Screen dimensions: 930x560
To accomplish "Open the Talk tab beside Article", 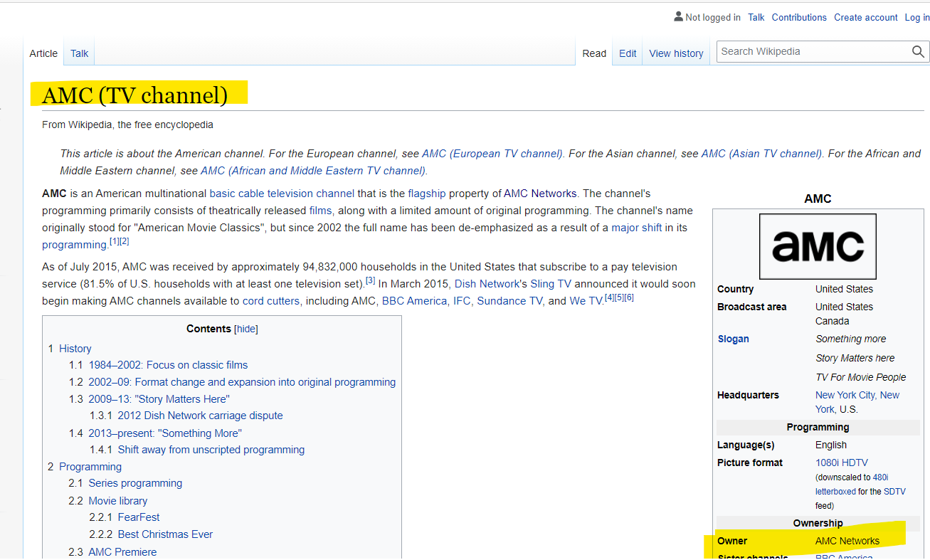I will (x=80, y=53).
